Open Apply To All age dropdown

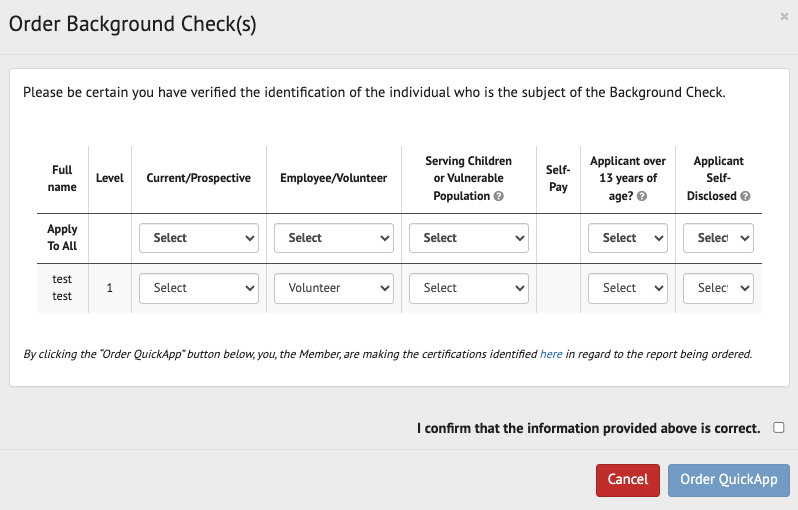point(627,238)
